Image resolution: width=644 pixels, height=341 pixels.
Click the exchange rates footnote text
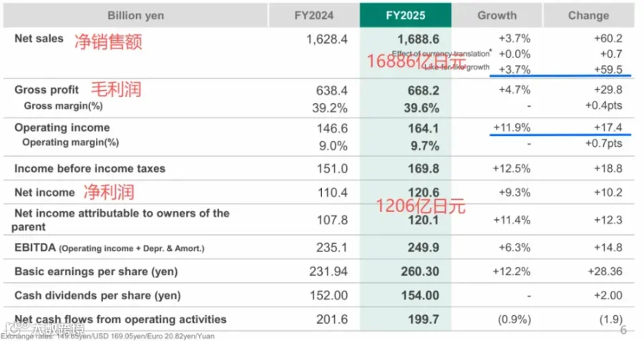tap(107, 337)
